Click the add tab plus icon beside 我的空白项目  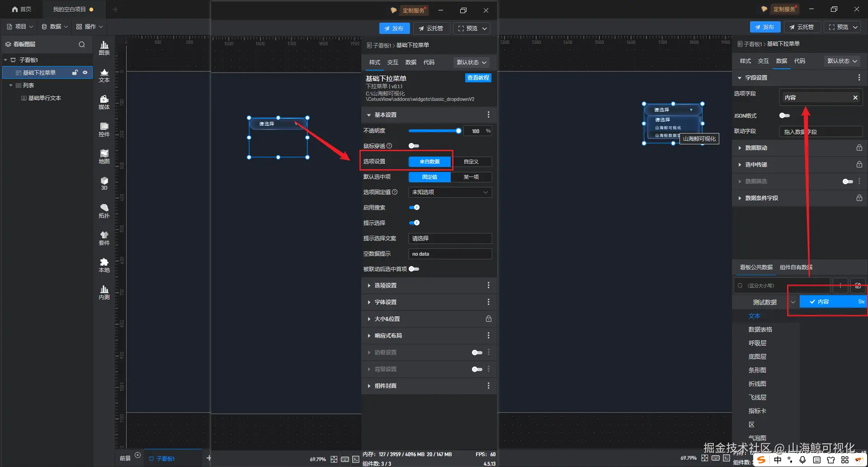(x=115, y=10)
